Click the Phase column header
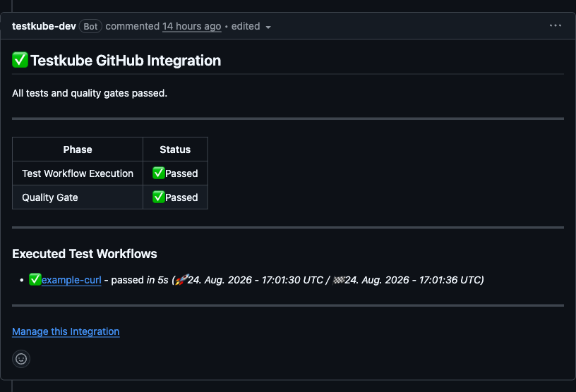Viewport: 576px width, 392px height. (x=78, y=149)
